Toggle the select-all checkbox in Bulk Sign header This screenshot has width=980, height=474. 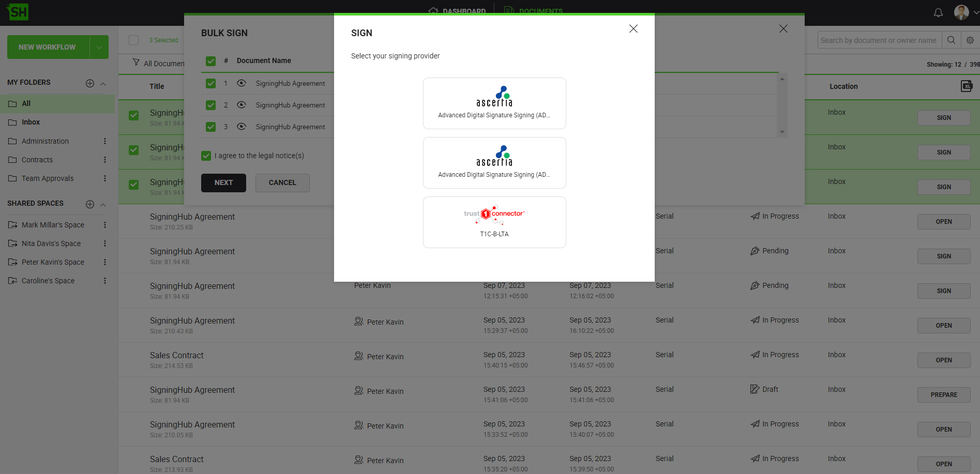click(x=210, y=61)
